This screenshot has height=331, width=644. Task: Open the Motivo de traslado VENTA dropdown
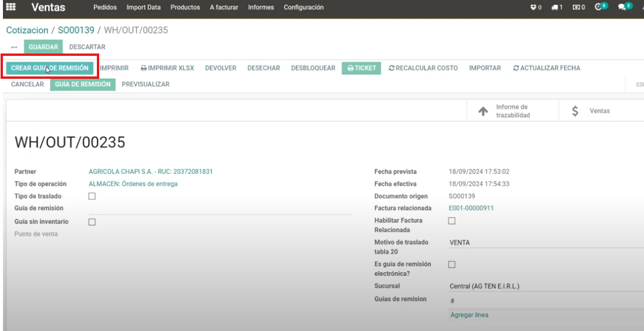[546, 242]
